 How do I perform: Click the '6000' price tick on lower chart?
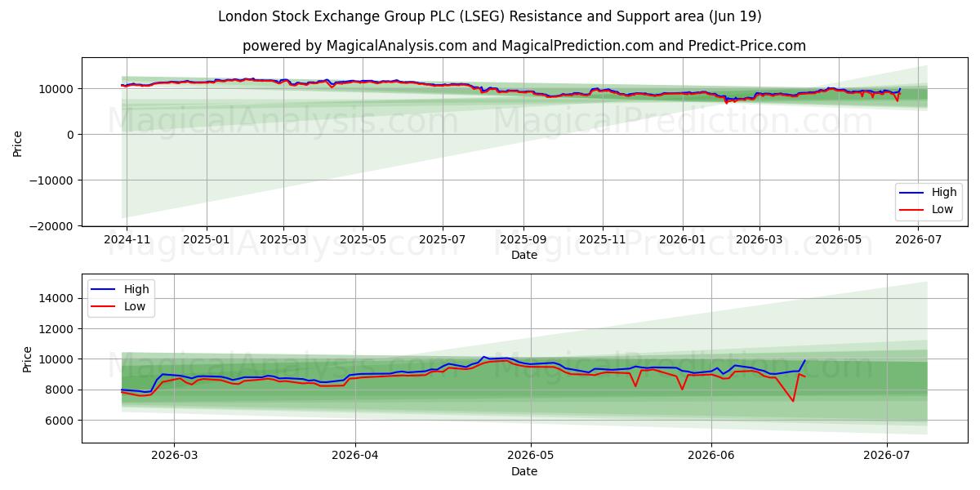(60, 421)
